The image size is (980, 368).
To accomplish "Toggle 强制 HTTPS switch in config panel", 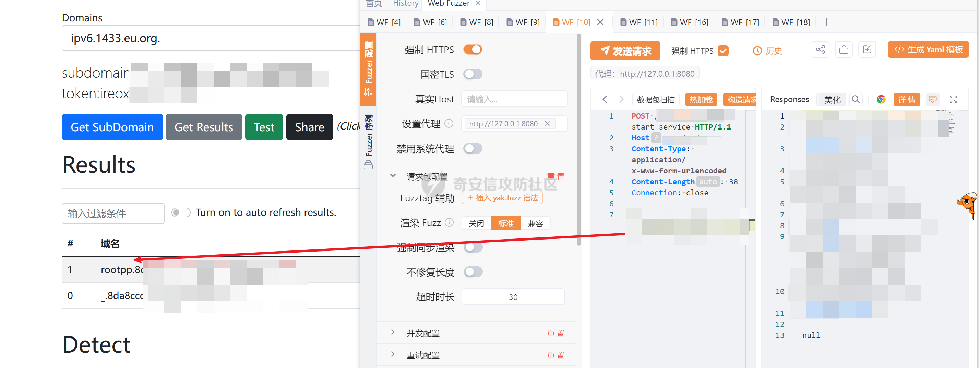I will tap(473, 49).
